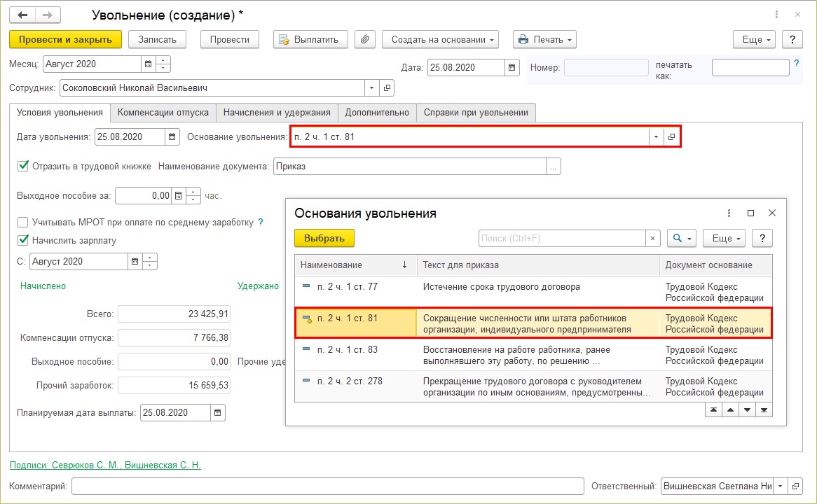
Task: Jump to last row in list
Action: click(764, 410)
